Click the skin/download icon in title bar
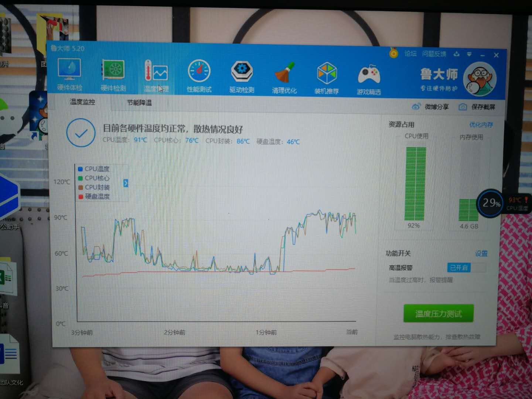532x399 pixels. click(x=457, y=54)
